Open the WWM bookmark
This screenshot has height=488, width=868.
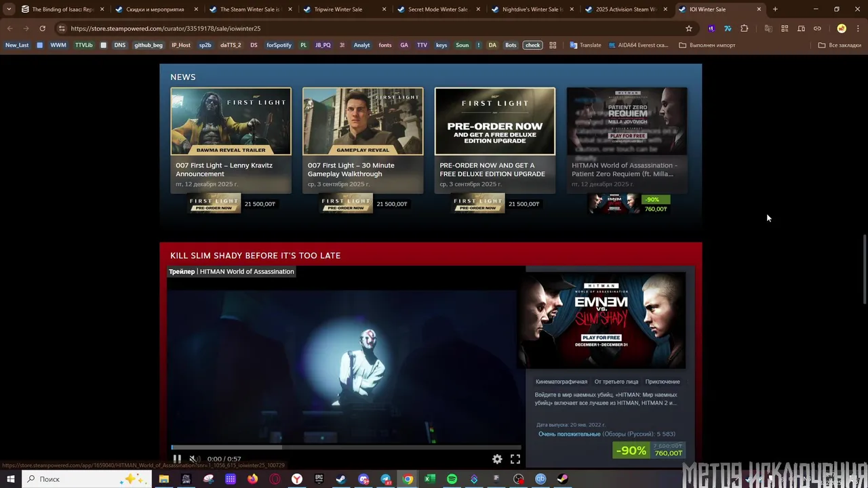point(58,45)
